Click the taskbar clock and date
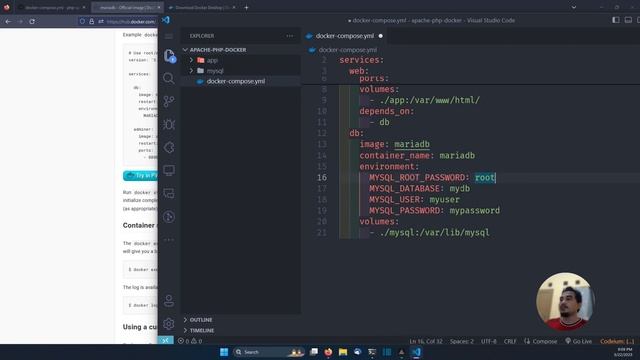Image resolution: width=640 pixels, height=360 pixels. [624, 352]
